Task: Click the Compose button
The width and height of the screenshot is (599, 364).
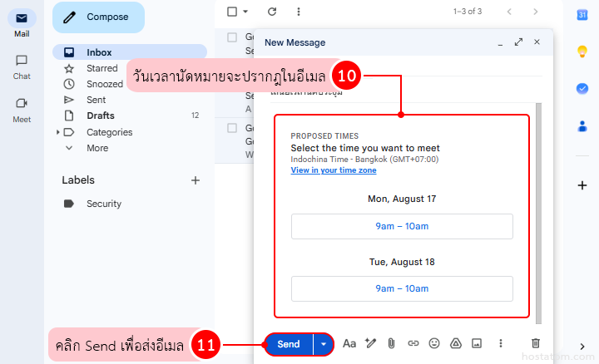Action: coord(98,17)
